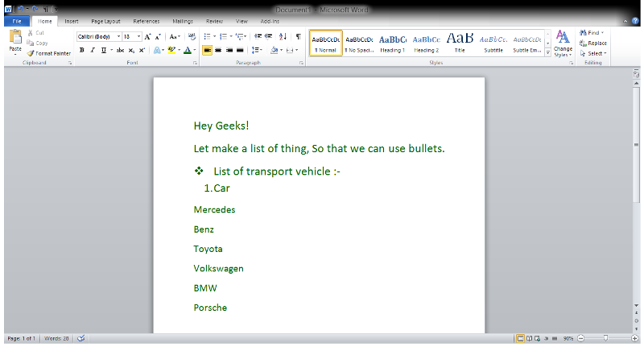
Task: Click the Zoom In plus button
Action: tap(634, 338)
